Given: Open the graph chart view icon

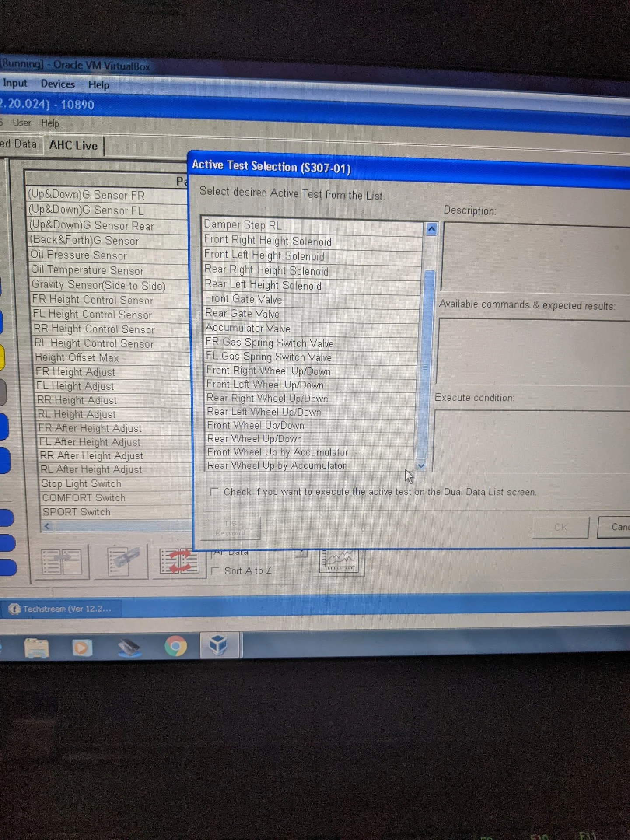Looking at the screenshot, I should click(x=339, y=561).
